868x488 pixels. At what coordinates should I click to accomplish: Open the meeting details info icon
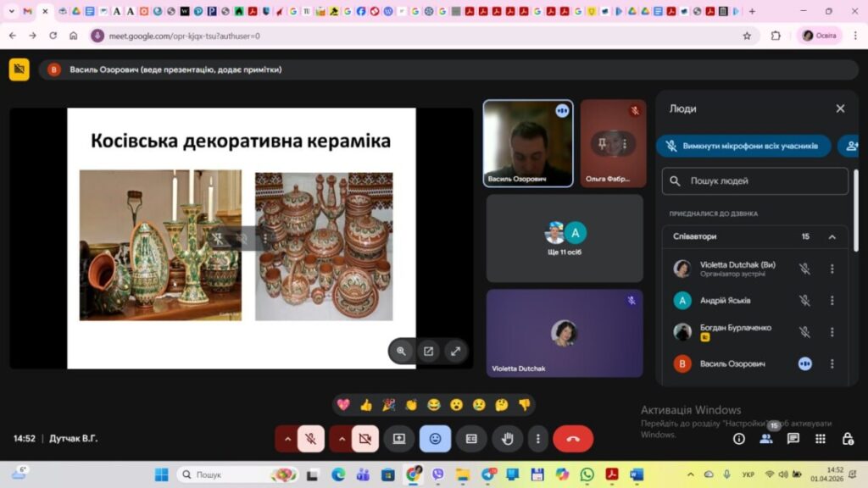(739, 439)
